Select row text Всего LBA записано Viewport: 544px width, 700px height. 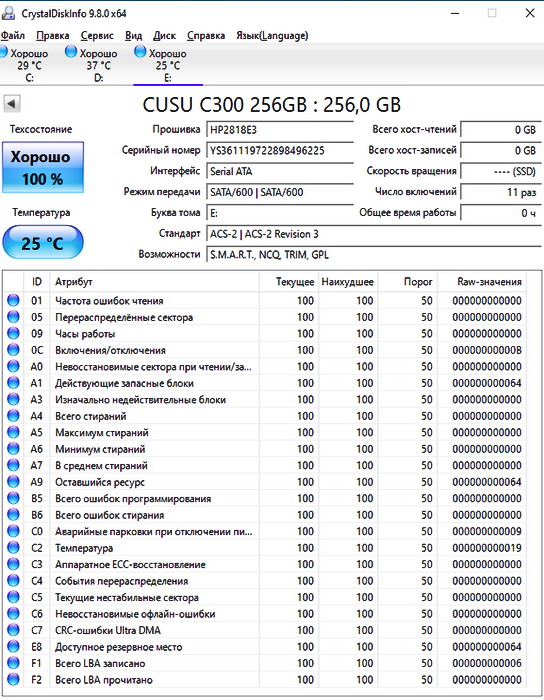100,663
